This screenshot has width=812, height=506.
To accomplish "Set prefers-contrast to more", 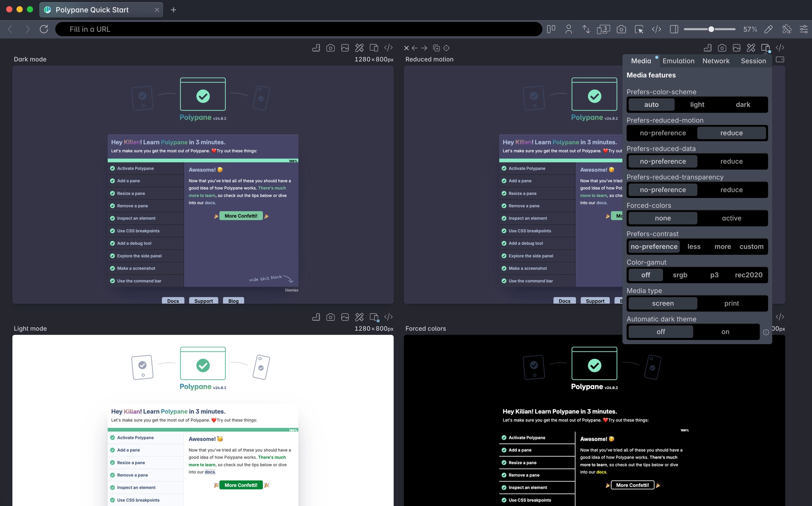I will click(722, 246).
